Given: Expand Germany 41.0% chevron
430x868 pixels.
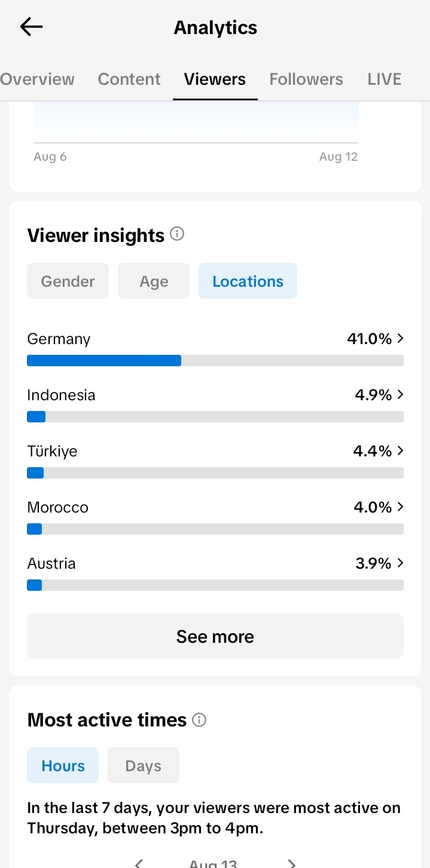Looking at the screenshot, I should 400,339.
